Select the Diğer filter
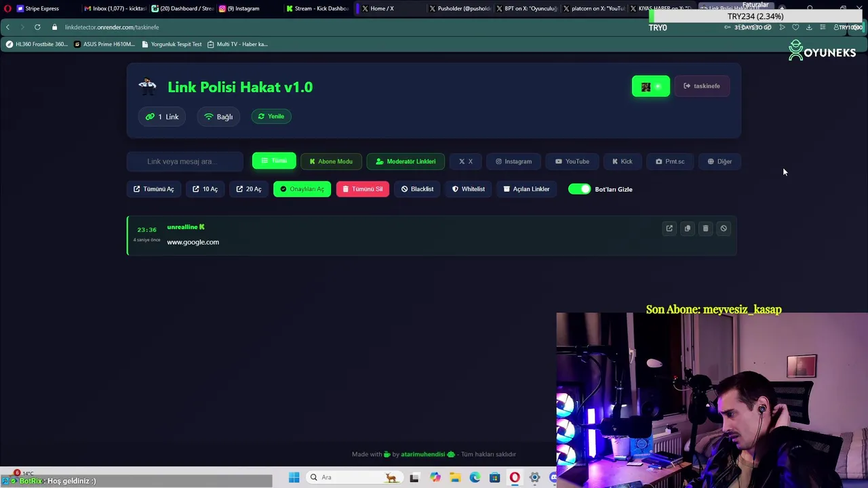 719,161
